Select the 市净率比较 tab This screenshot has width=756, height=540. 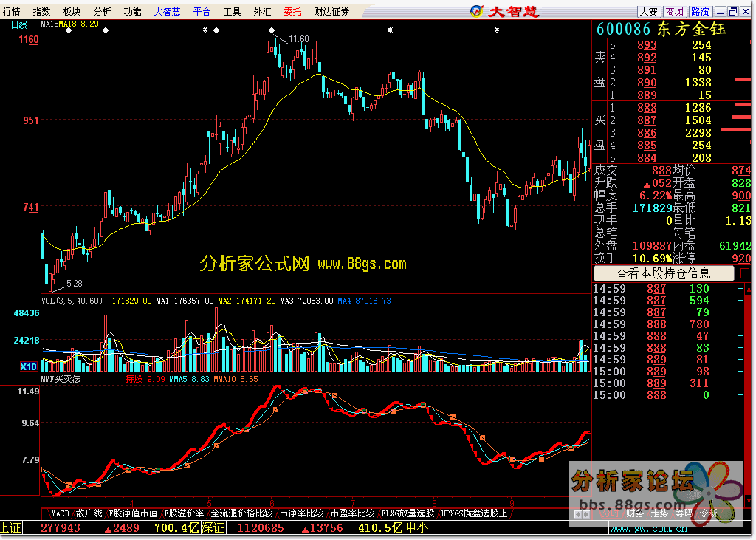(301, 513)
